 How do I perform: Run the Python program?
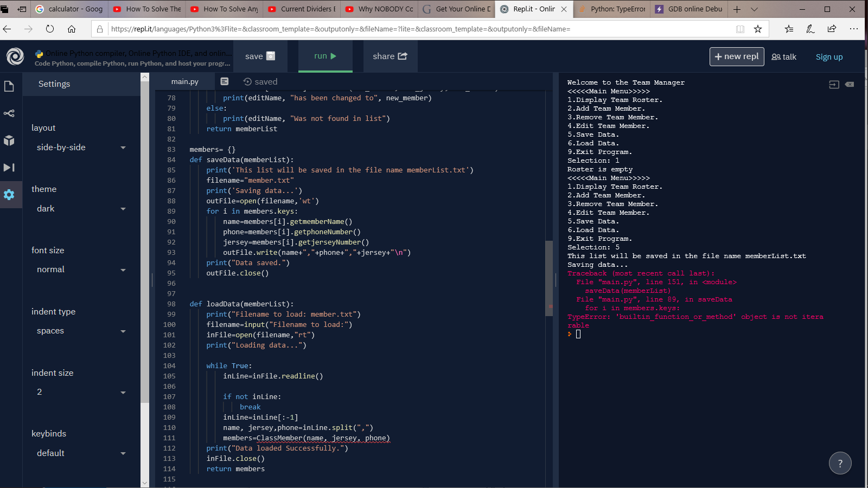tap(325, 56)
